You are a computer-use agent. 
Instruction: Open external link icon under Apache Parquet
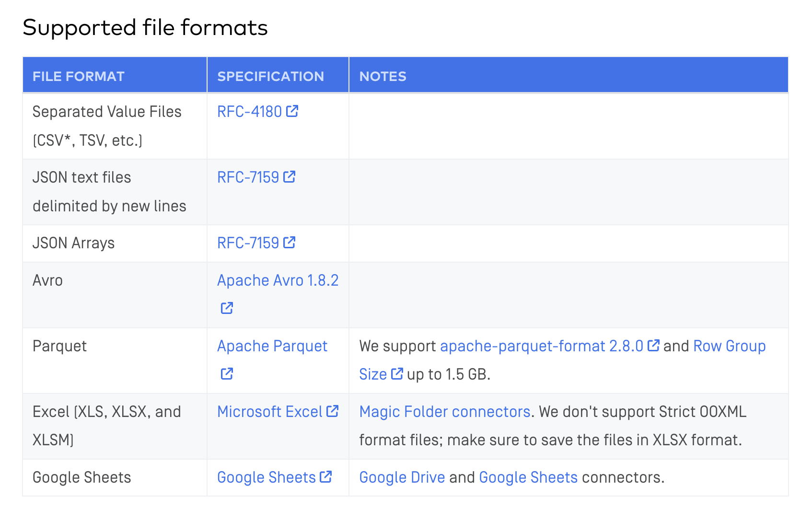(x=227, y=373)
